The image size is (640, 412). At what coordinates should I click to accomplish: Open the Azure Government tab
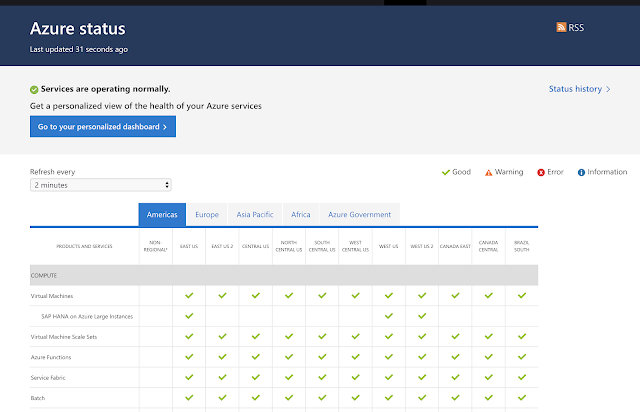tap(360, 214)
